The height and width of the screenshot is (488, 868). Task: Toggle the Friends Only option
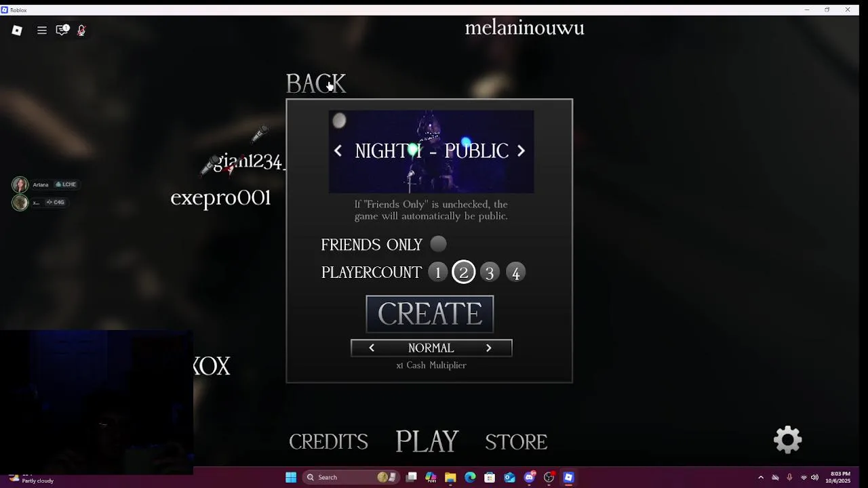tap(439, 243)
